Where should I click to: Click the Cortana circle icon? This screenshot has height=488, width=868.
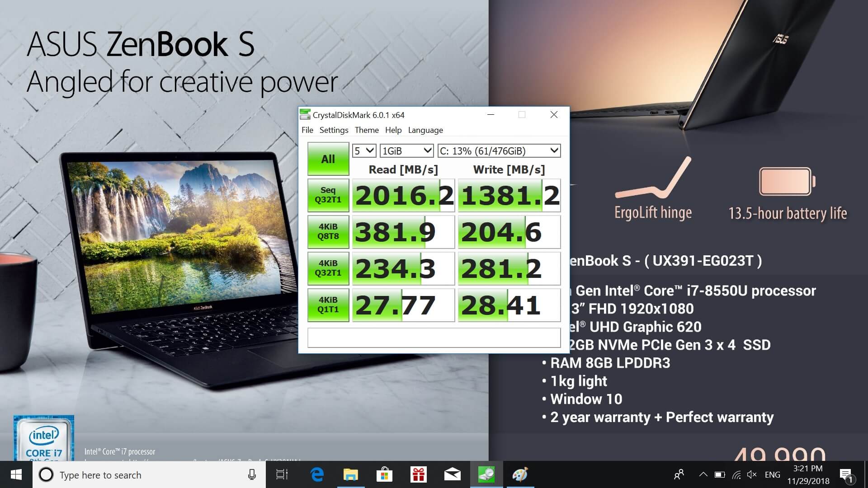46,474
